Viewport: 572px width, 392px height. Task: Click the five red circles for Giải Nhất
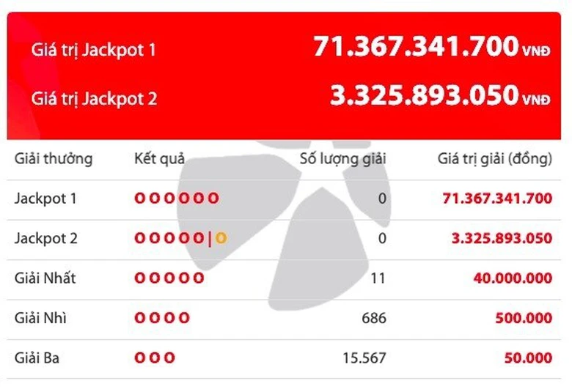tap(169, 278)
